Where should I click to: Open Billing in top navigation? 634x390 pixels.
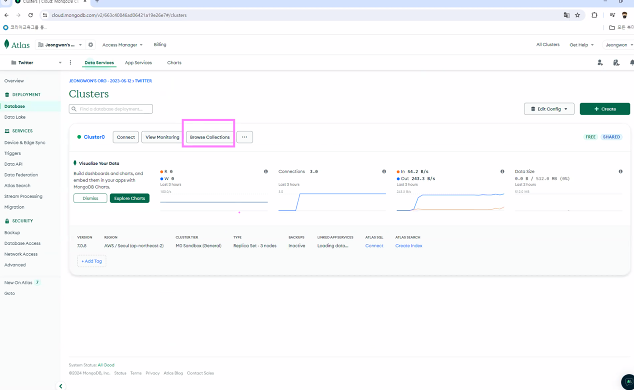(x=160, y=44)
